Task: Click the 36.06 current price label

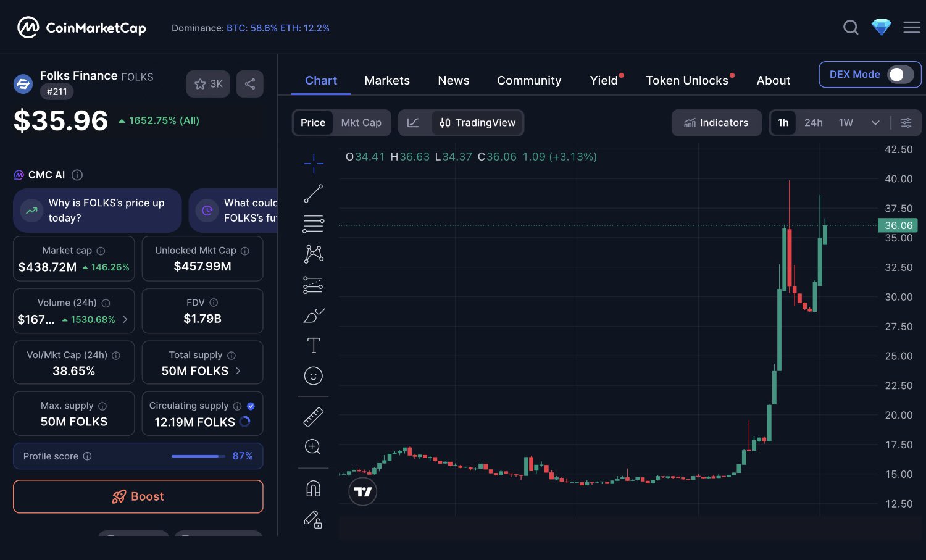Action: [x=898, y=225]
